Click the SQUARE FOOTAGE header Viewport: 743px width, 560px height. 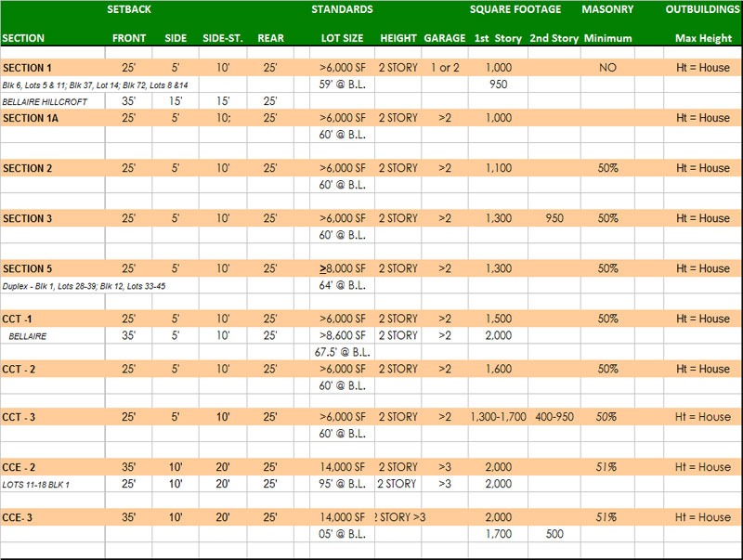(x=515, y=9)
